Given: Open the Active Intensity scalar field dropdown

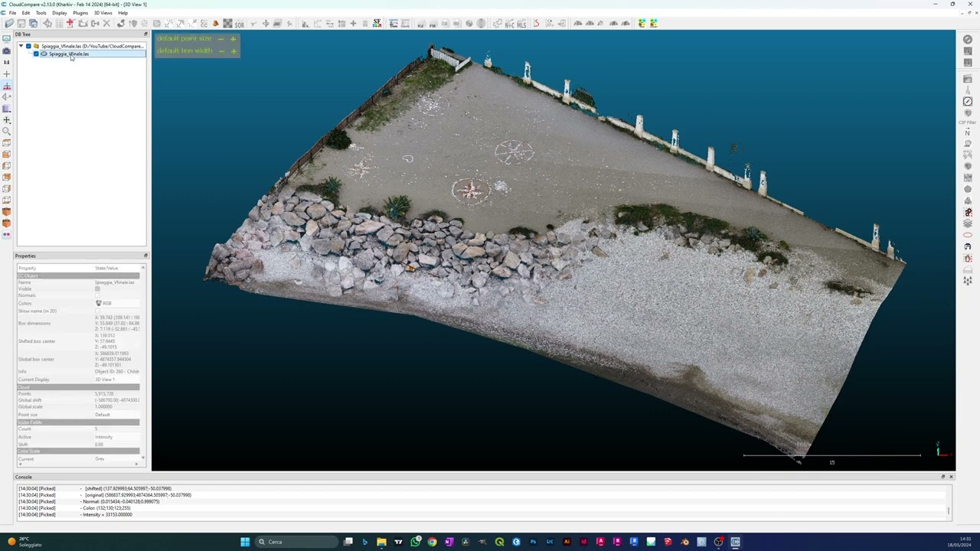Looking at the screenshot, I should coord(117,437).
